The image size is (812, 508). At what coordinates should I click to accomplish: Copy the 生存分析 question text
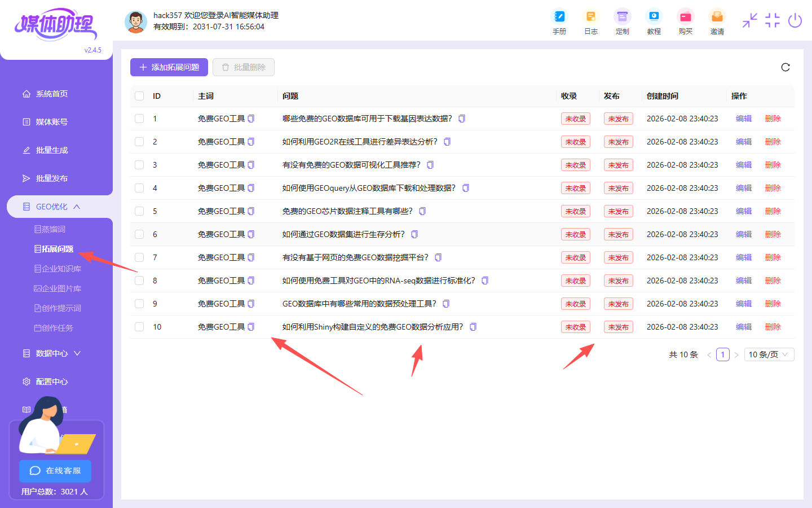tap(414, 234)
